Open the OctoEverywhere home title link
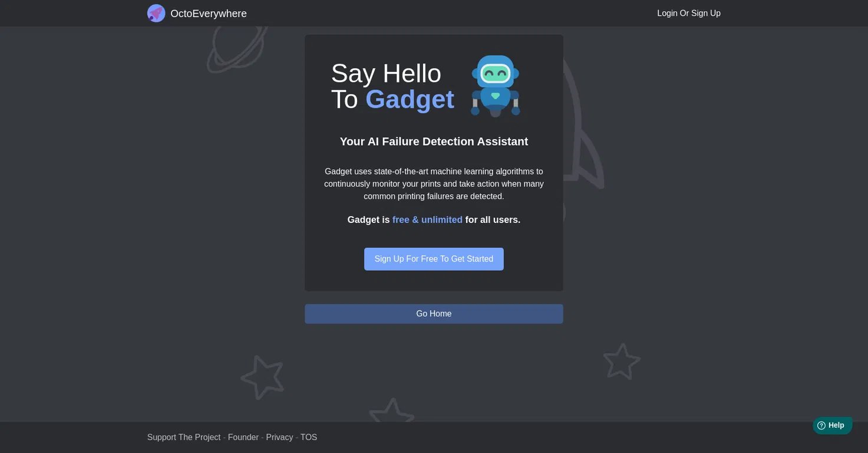The height and width of the screenshot is (453, 868). [x=209, y=14]
